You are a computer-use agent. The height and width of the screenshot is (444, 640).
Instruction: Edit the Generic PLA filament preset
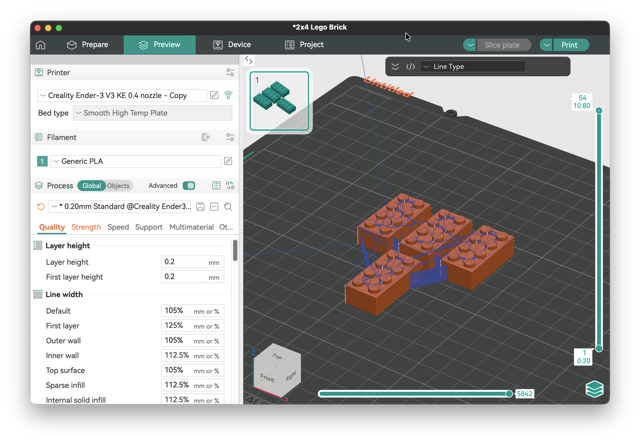tap(228, 161)
